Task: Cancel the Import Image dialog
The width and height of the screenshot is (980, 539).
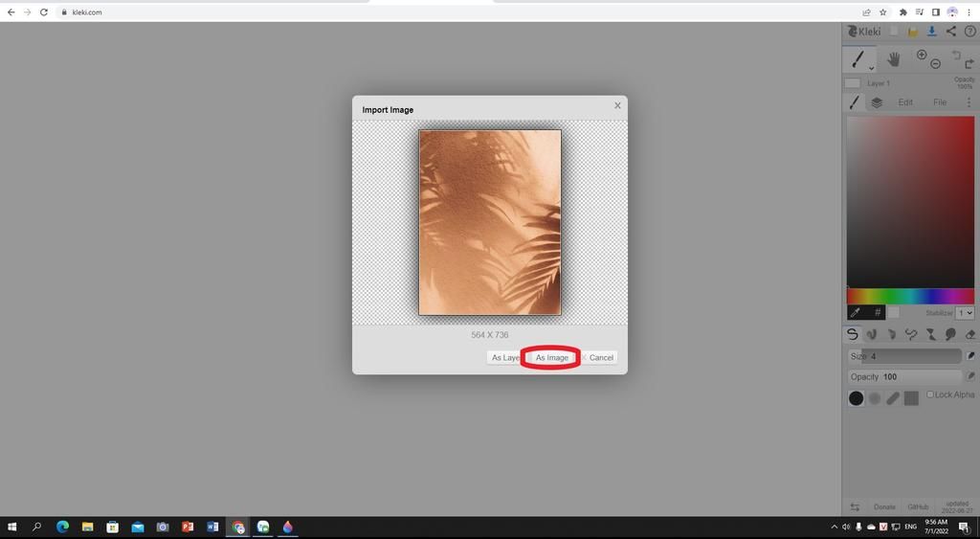Action: coord(599,358)
